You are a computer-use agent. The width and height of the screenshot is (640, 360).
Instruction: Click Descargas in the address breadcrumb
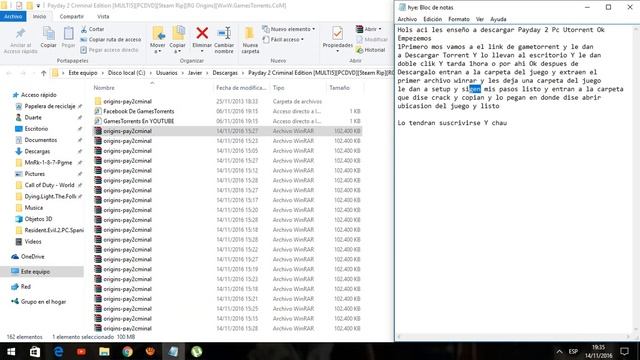pyautogui.click(x=225, y=73)
